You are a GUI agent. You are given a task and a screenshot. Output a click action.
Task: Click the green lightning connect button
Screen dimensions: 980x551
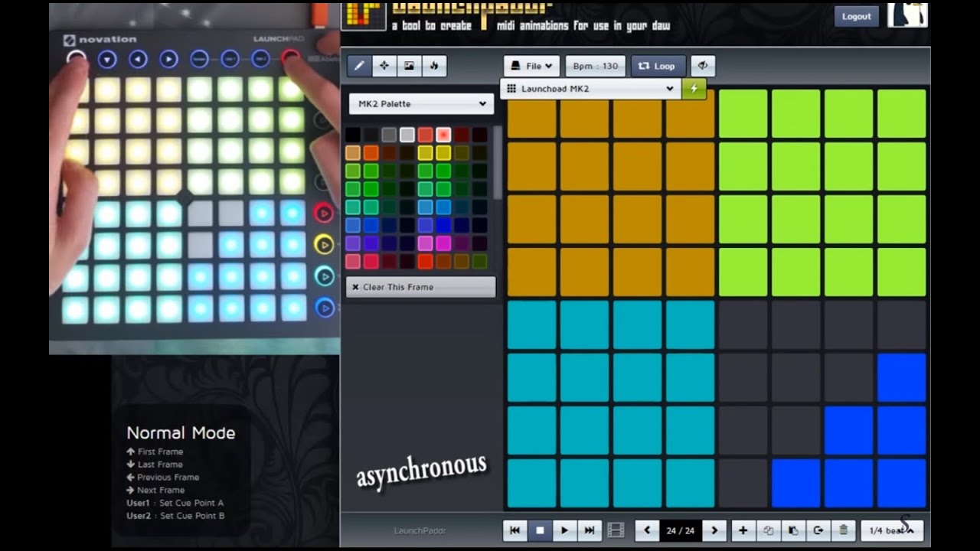(x=694, y=89)
